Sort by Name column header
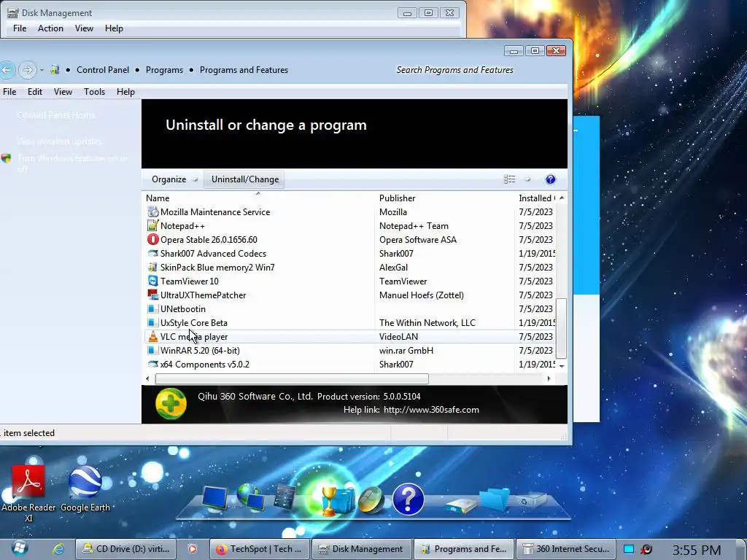 pyautogui.click(x=258, y=198)
